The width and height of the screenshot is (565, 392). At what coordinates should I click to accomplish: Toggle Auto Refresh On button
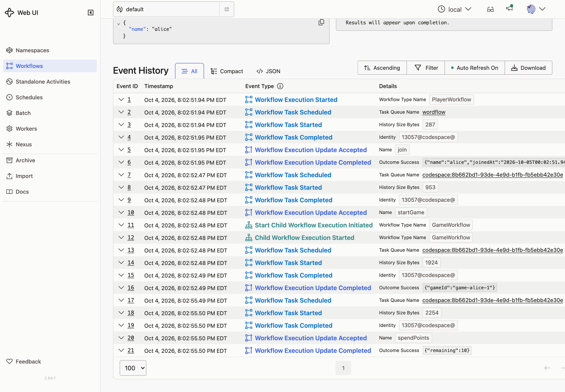point(475,68)
